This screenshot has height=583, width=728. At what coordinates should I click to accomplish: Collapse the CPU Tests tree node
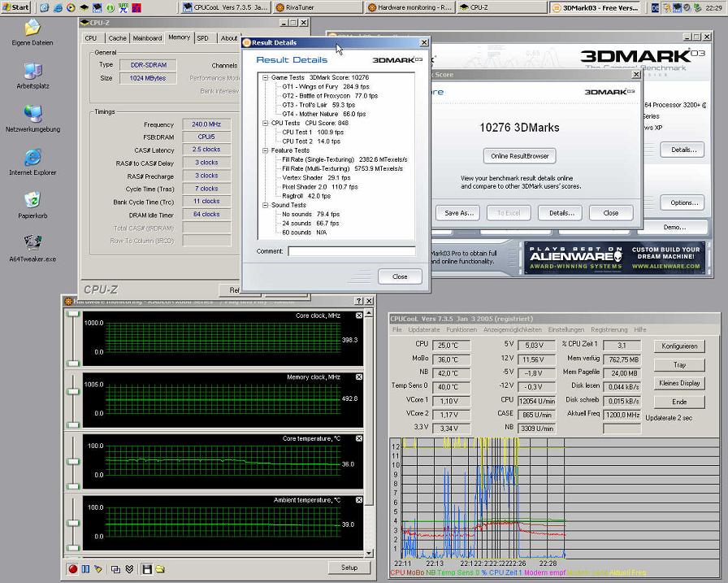266,123
